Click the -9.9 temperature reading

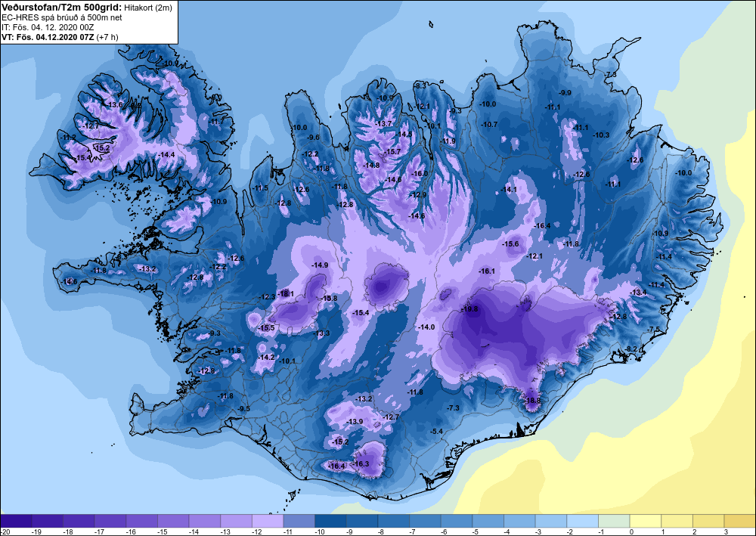pos(565,92)
